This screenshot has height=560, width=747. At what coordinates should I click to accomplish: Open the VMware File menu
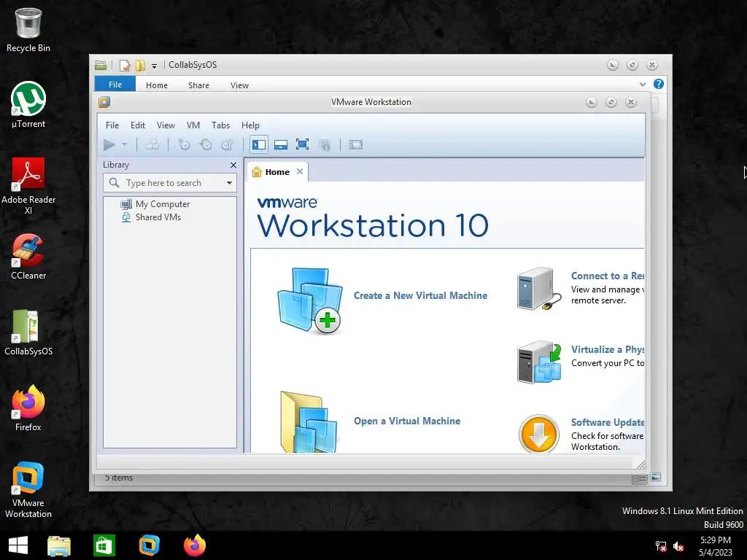tap(112, 125)
